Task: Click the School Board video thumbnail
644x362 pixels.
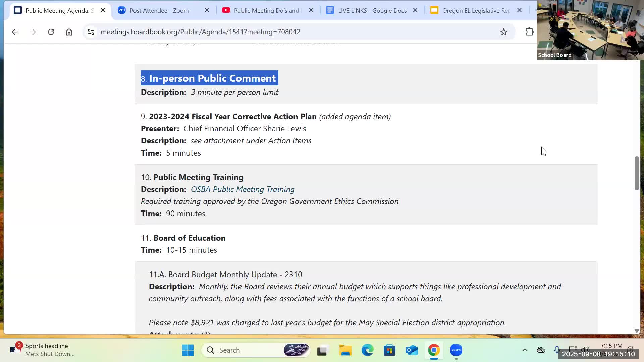Action: coord(590,30)
